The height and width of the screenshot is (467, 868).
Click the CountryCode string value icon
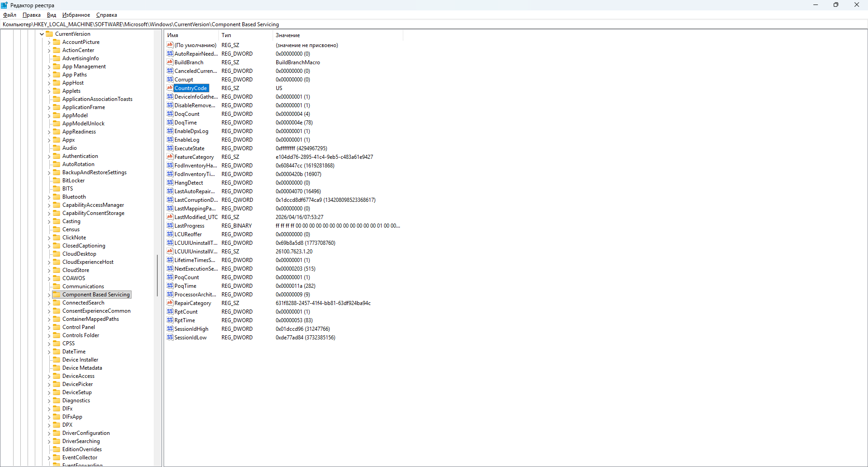pyautogui.click(x=170, y=88)
